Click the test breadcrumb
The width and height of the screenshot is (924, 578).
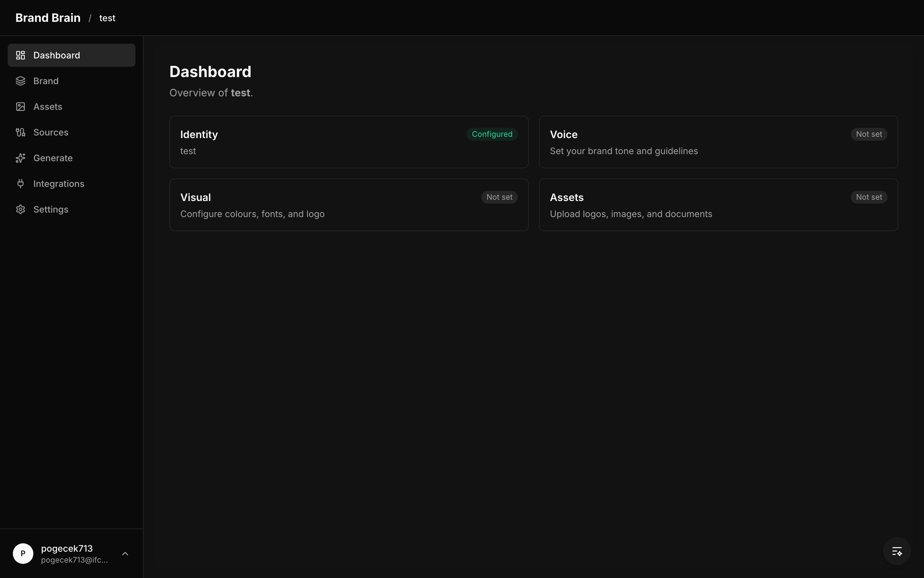(107, 18)
